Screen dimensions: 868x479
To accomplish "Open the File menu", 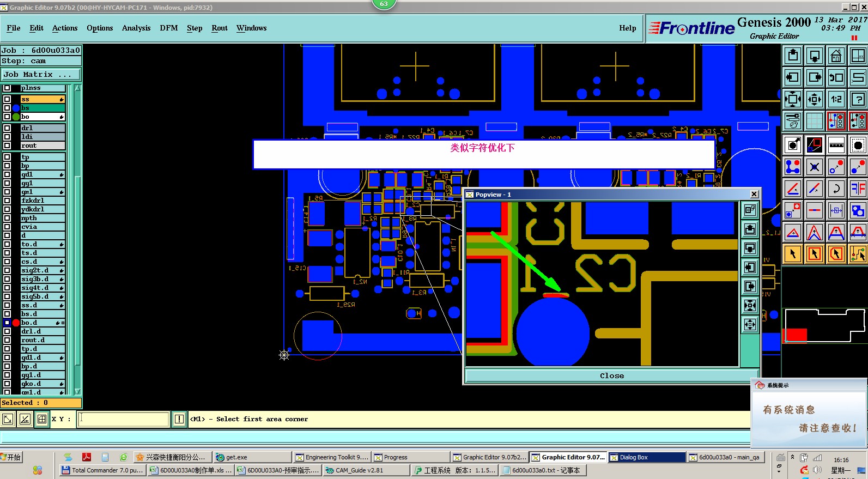I will point(14,28).
